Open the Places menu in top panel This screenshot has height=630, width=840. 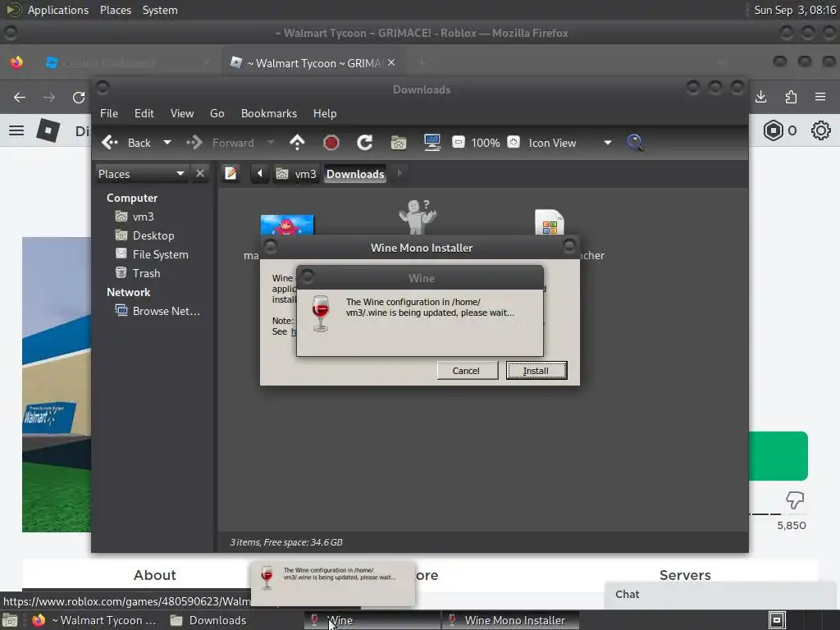116,10
